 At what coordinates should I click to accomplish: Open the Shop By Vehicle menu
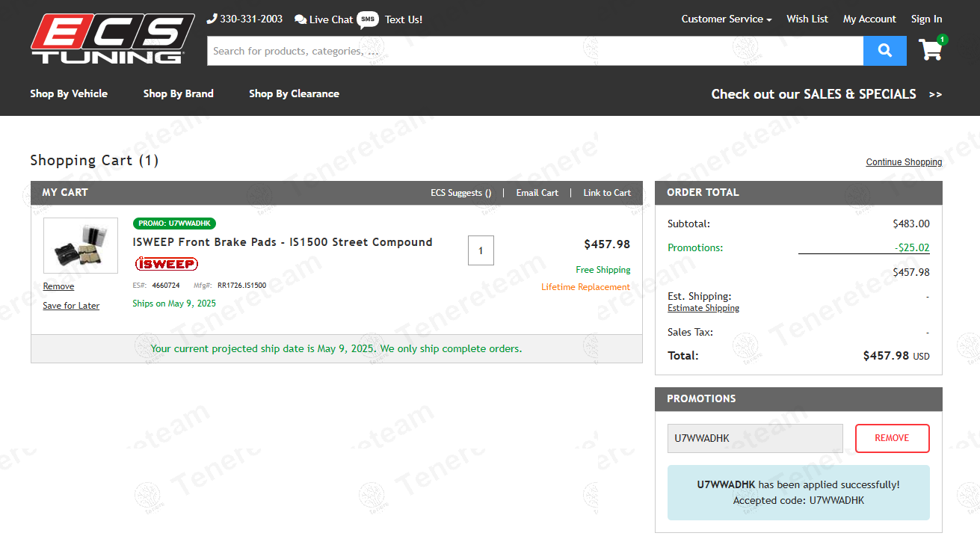pyautogui.click(x=69, y=93)
